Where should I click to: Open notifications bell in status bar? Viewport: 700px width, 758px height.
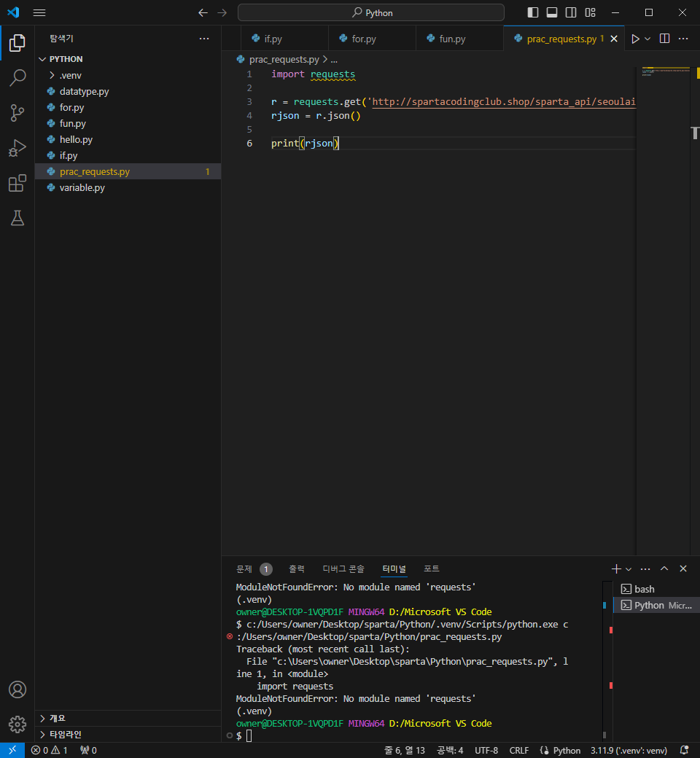point(684,750)
